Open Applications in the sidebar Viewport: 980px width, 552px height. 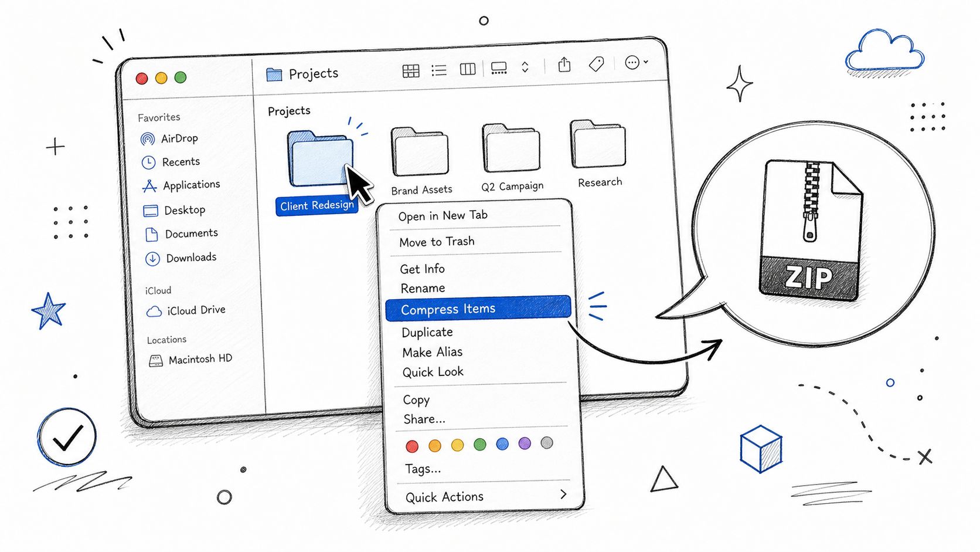click(181, 185)
